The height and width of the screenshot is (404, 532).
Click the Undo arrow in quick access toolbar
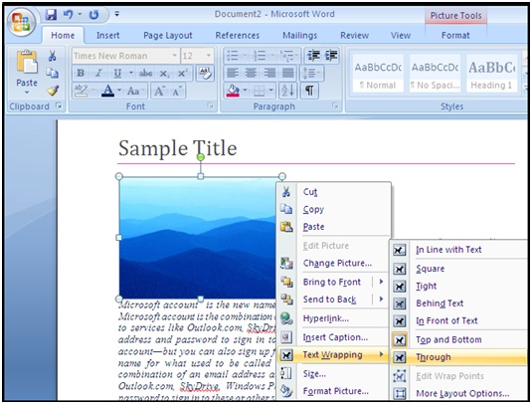69,14
